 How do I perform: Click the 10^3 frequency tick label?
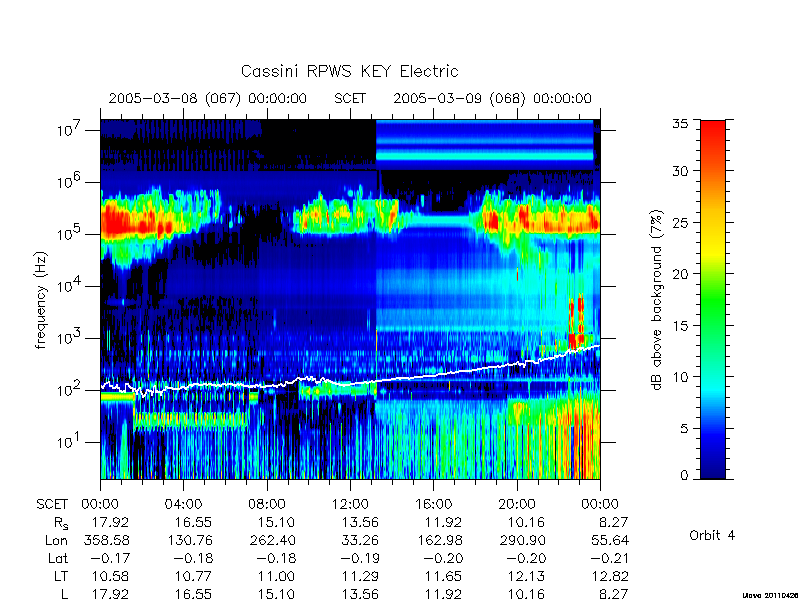70,338
